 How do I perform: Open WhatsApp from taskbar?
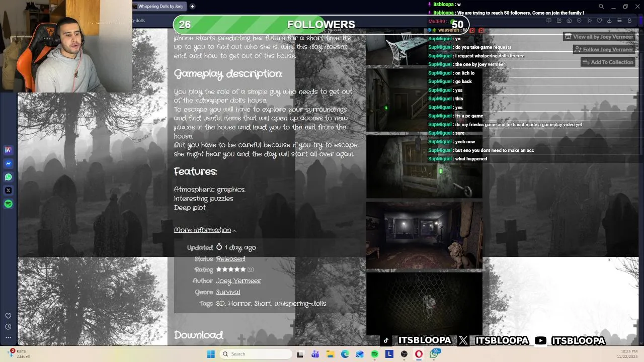coord(434,354)
